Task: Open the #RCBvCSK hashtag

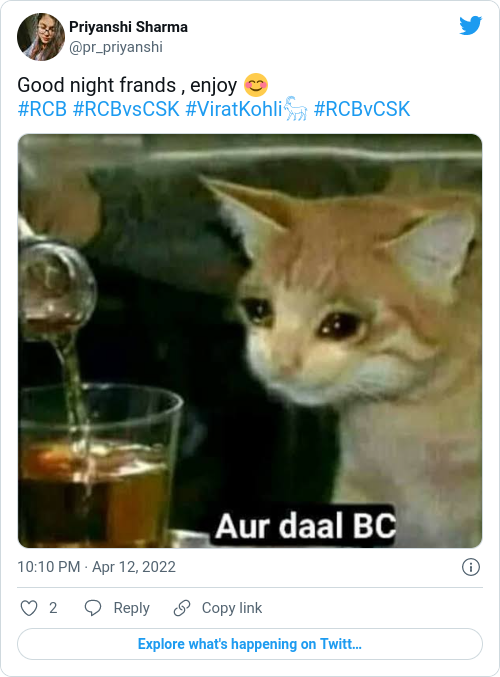Action: (362, 109)
